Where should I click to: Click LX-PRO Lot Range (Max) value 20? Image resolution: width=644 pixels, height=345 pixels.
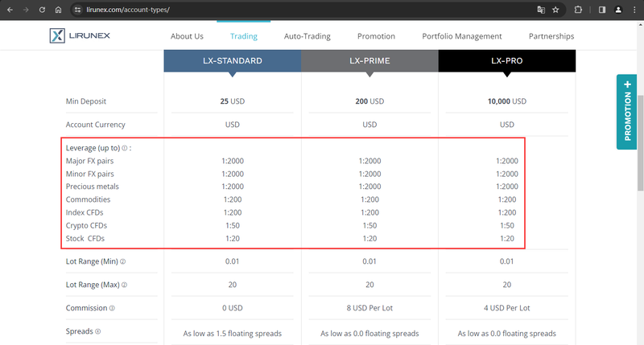pos(507,285)
